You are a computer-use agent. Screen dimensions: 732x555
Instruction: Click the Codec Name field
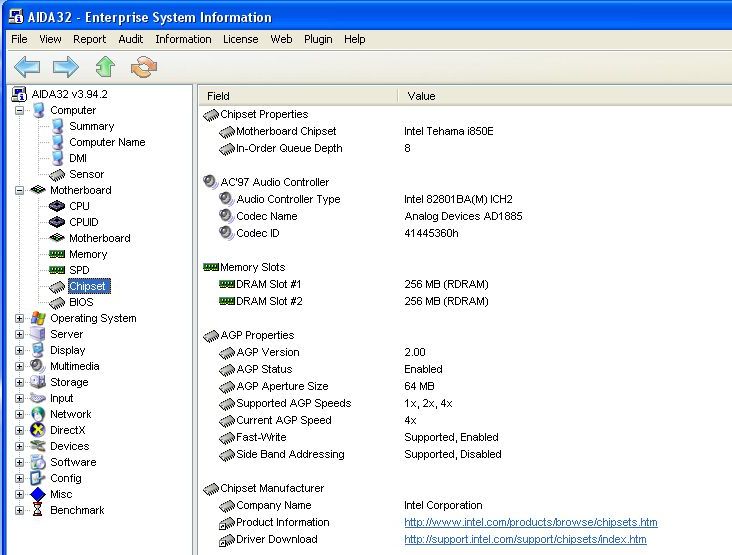coord(267,216)
